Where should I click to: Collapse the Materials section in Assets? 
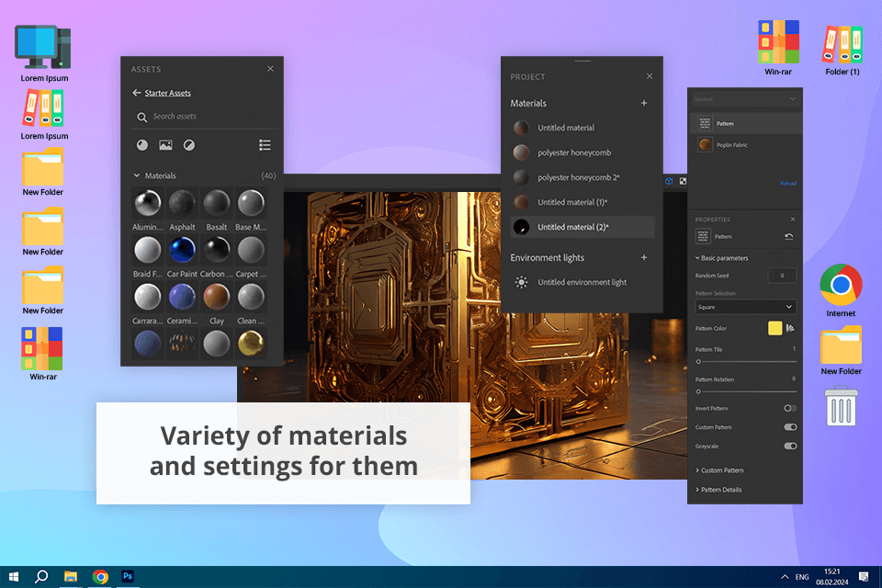click(x=136, y=175)
